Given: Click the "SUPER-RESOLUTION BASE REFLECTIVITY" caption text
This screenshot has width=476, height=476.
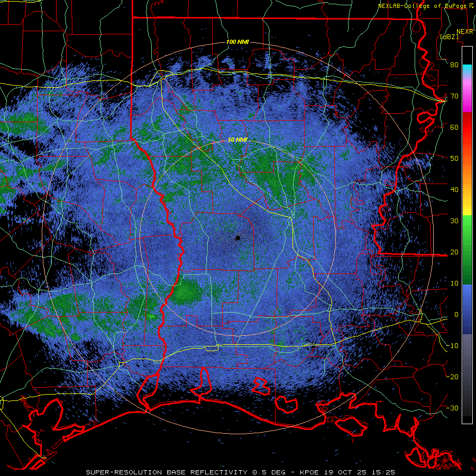Looking at the screenshot, I should pos(166,472).
